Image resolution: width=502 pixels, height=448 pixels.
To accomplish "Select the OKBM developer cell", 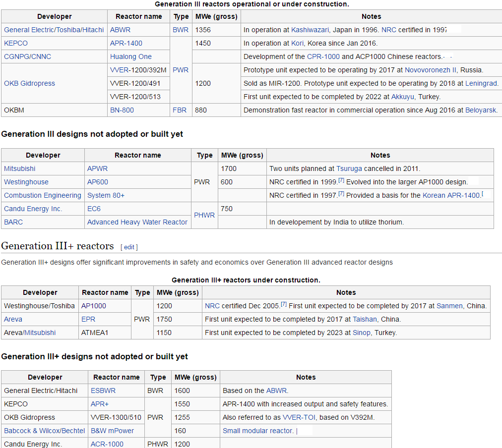I will tap(55, 111).
